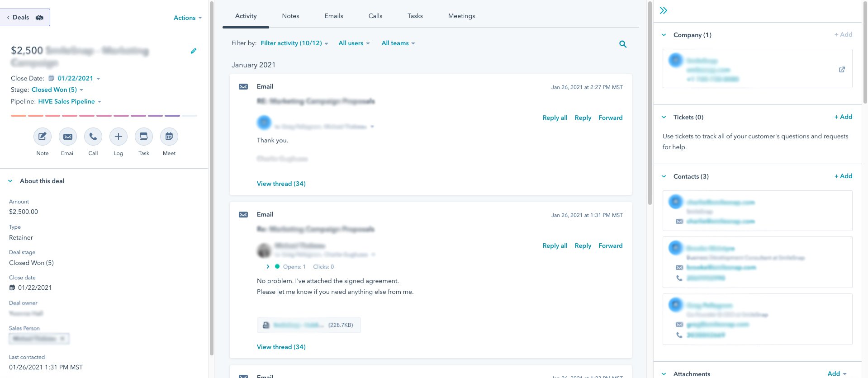The height and width of the screenshot is (378, 868).
Task: Click email icon on third contact card
Action: coord(679,325)
